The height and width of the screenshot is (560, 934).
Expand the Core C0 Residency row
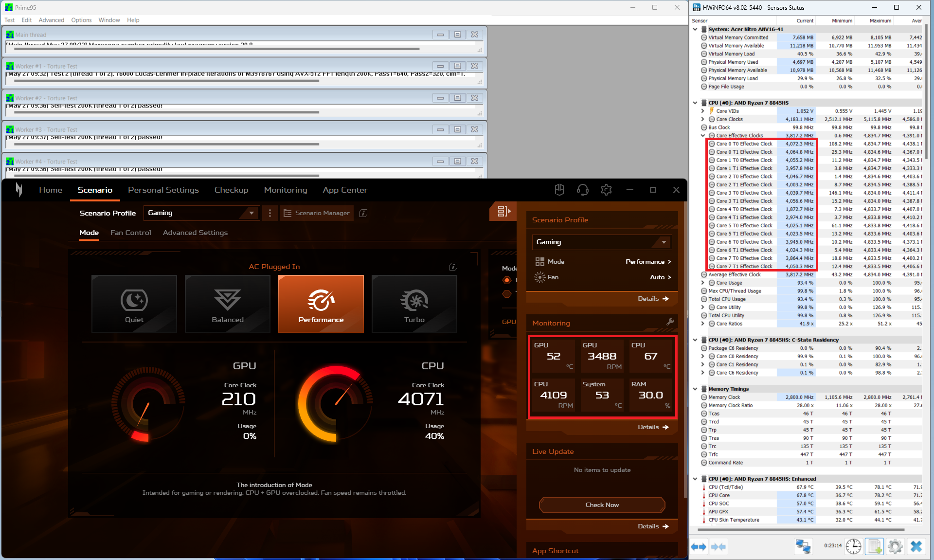pos(702,356)
